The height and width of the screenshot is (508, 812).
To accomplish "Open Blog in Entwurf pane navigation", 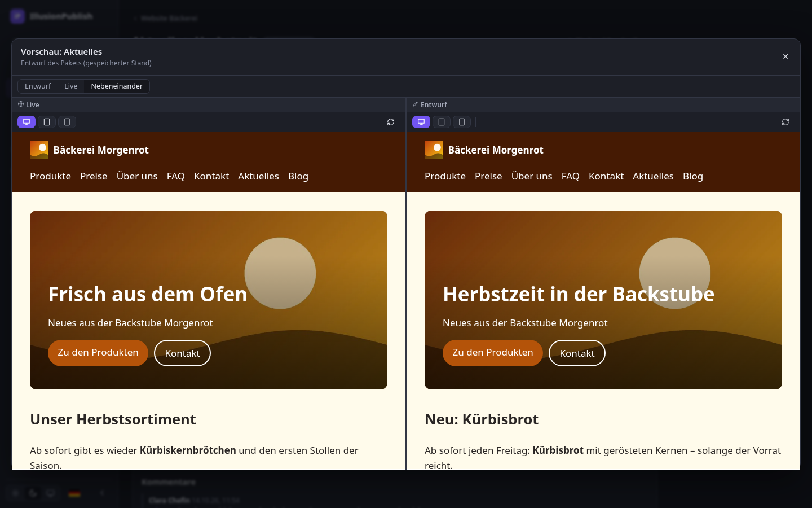I will click(x=693, y=176).
